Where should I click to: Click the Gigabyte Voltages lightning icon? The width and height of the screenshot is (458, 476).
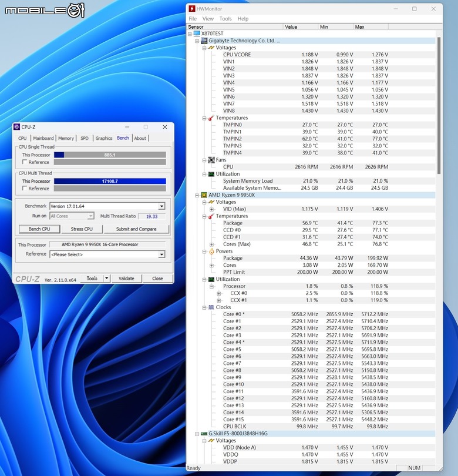(x=211, y=48)
